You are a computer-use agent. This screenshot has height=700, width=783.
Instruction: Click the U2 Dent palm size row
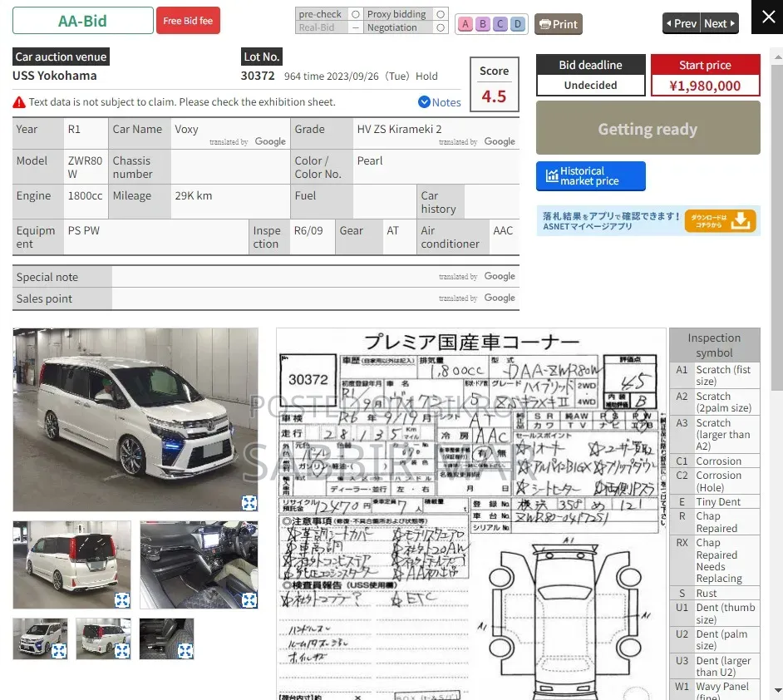click(715, 640)
